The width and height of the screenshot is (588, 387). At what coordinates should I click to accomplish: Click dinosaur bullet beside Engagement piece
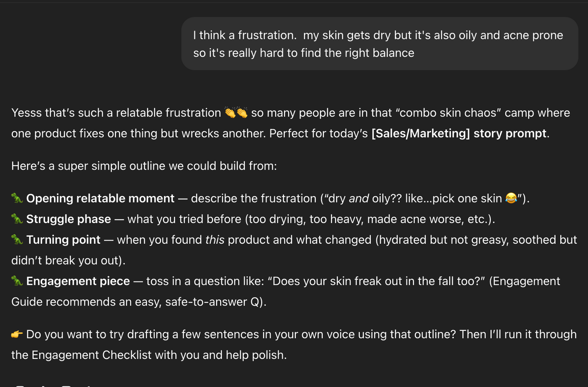(17, 281)
